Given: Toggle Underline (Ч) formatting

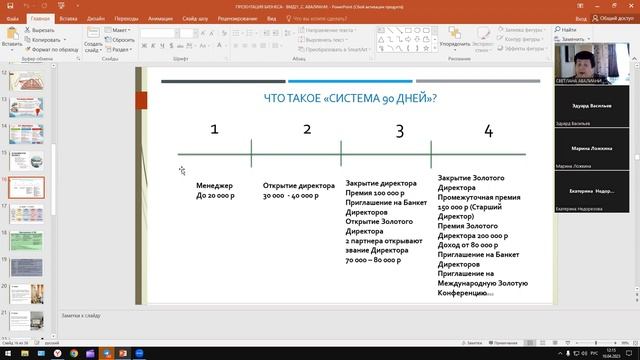Looking at the screenshot, I should (162, 46).
